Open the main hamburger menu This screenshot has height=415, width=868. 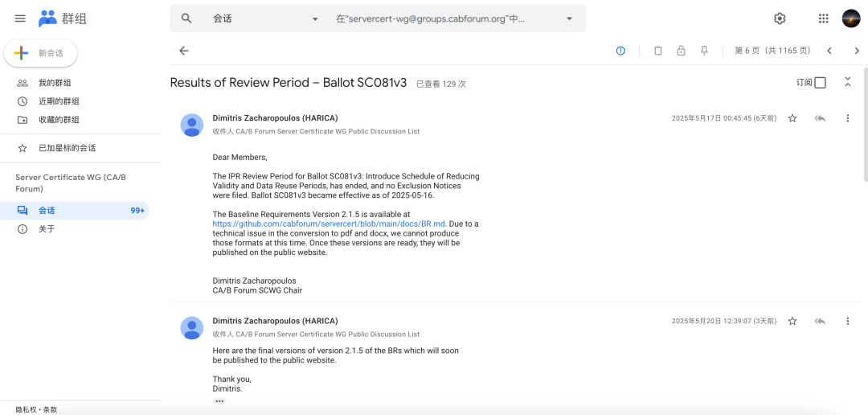20,18
